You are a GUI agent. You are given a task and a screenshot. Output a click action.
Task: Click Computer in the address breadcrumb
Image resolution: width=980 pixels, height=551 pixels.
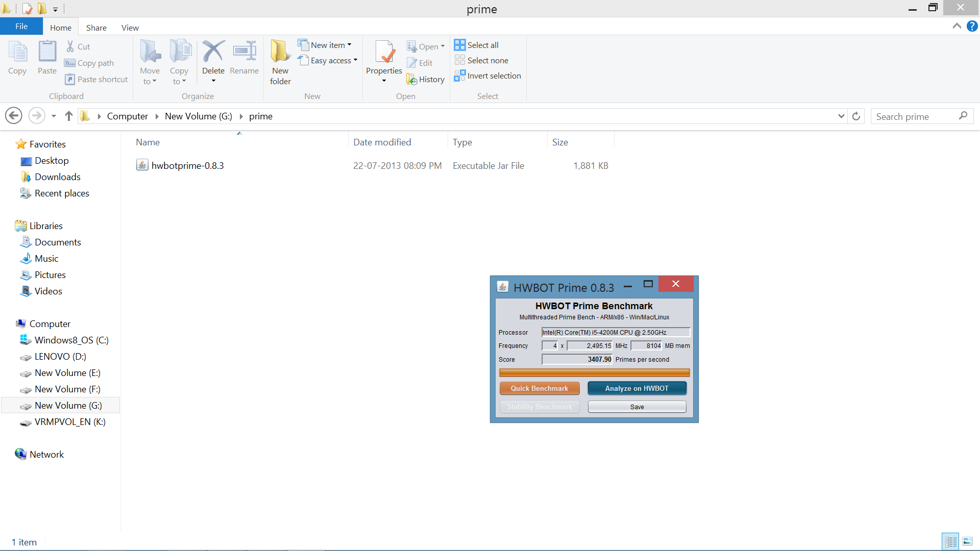(x=128, y=116)
